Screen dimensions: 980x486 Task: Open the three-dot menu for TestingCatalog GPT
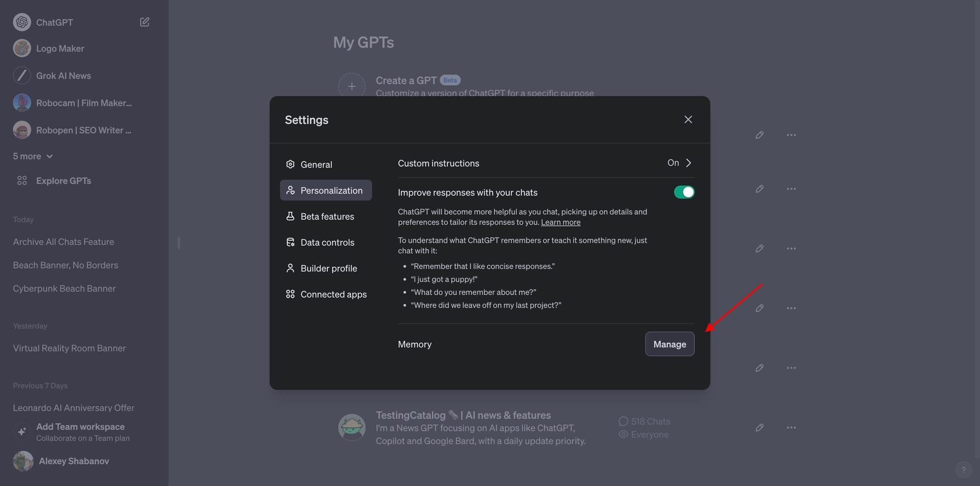(x=791, y=427)
